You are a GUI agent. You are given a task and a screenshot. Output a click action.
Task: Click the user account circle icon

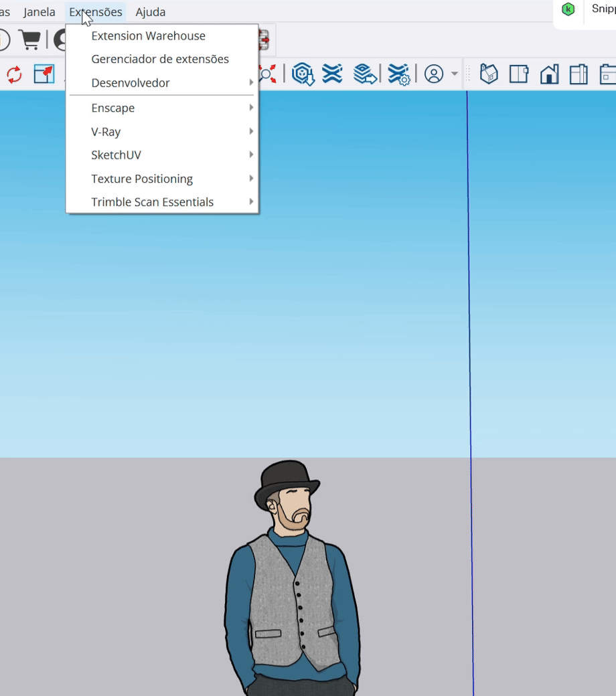(x=434, y=74)
